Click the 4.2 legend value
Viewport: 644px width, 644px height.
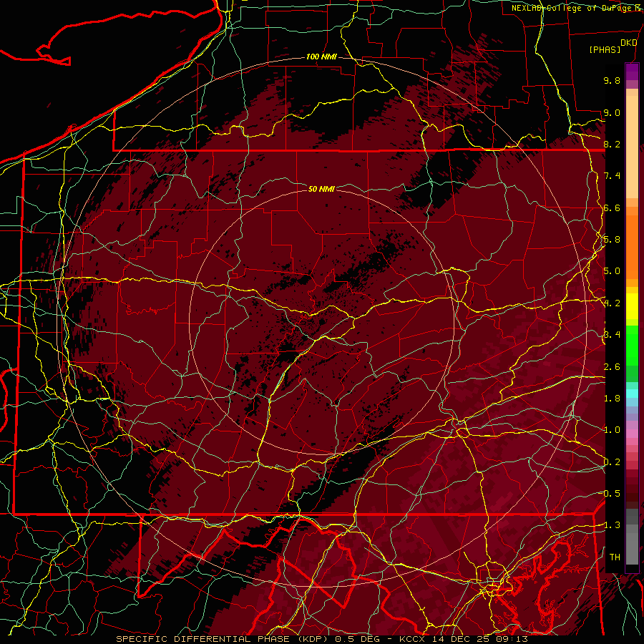click(612, 303)
